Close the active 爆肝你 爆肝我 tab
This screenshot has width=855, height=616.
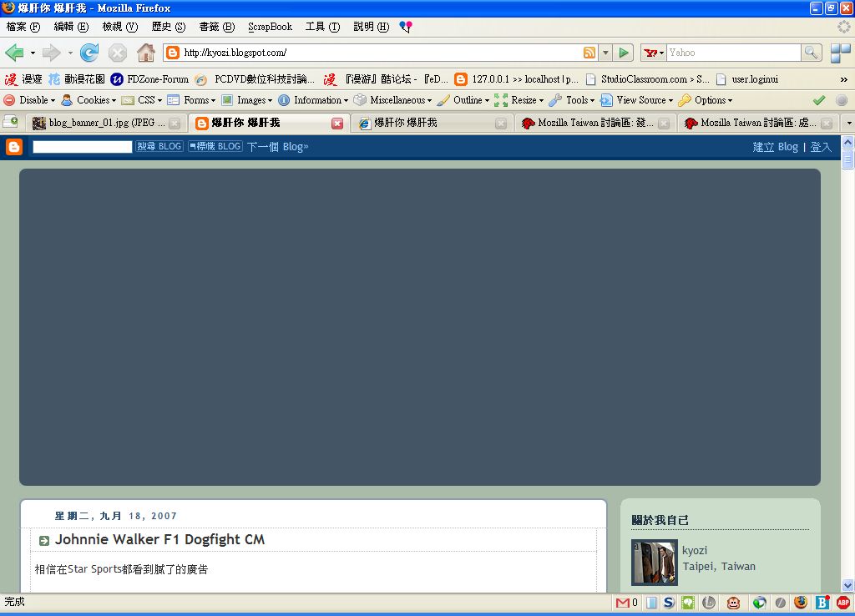click(337, 124)
